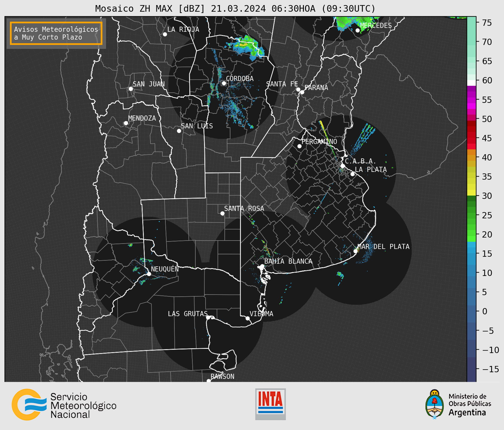The image size is (504, 430).
Task: Select the 'C.A.B.A.' label
Action: pos(361,161)
